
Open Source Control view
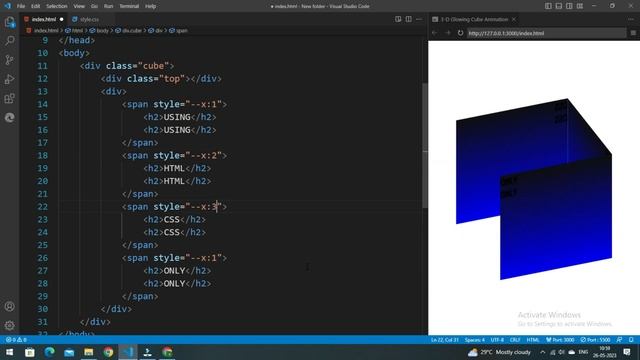(x=9, y=60)
